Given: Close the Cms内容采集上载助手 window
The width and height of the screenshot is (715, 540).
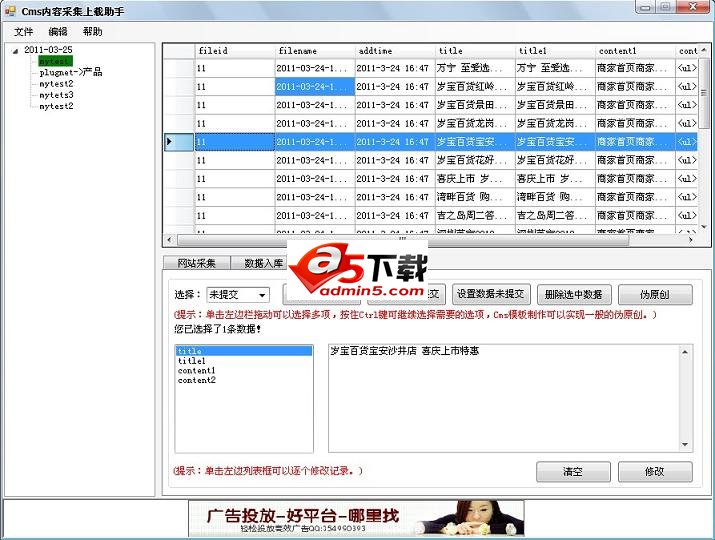Looking at the screenshot, I should [693, 7].
